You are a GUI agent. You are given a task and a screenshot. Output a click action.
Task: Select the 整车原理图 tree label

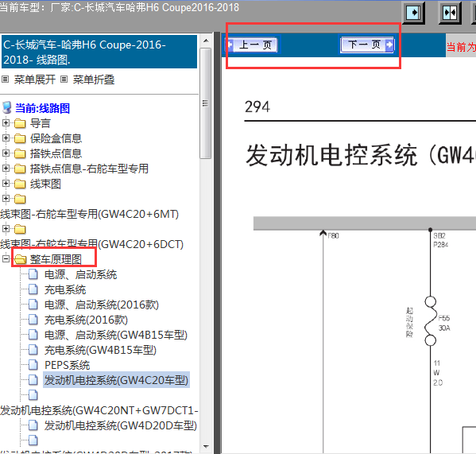[56, 259]
